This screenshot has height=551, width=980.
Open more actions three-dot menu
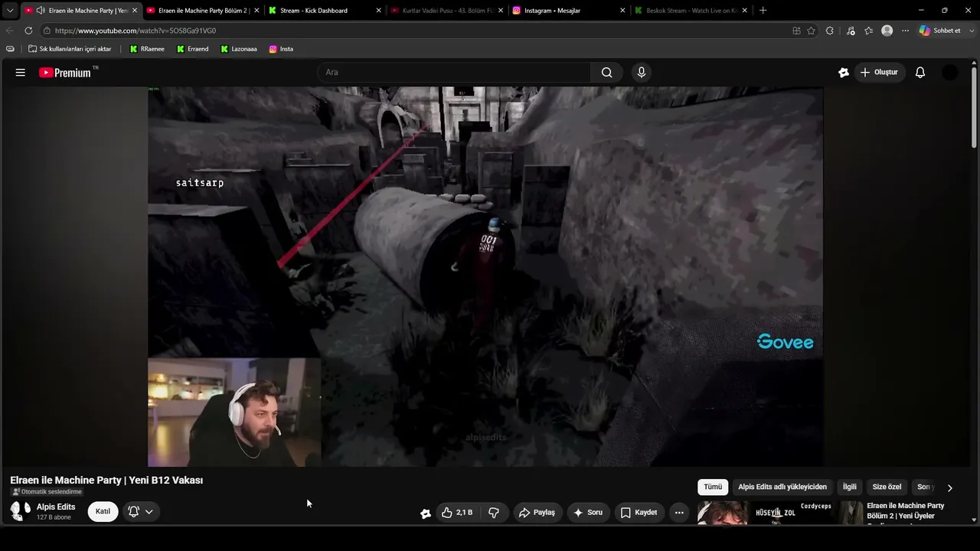click(679, 513)
